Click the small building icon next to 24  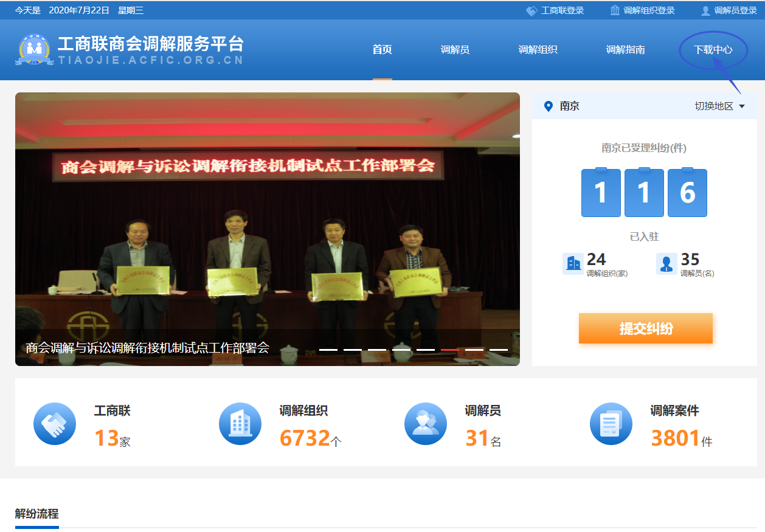(x=573, y=264)
